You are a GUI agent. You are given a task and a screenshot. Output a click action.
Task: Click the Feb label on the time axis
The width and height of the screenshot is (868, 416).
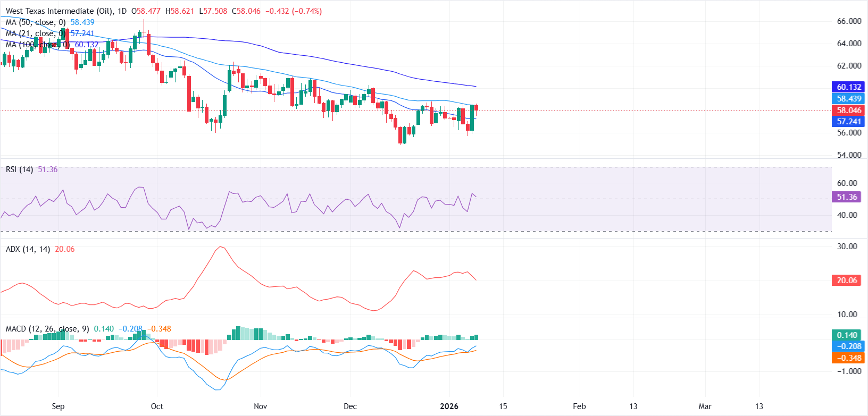click(579, 406)
